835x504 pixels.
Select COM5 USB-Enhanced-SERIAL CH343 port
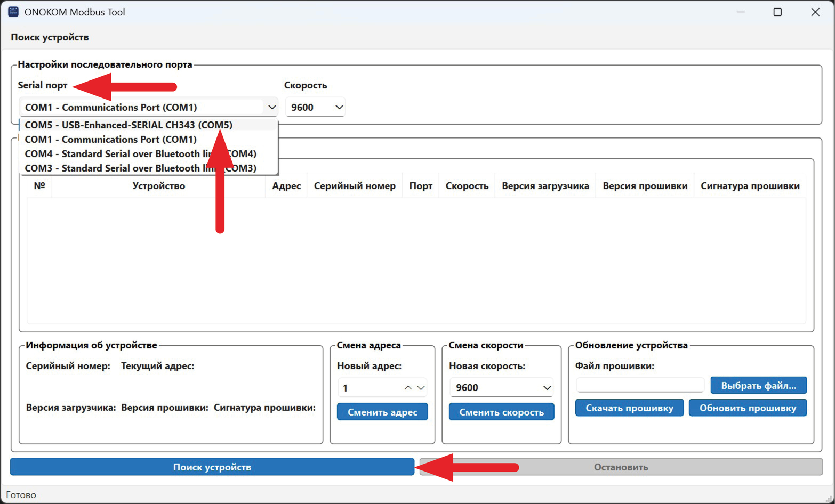tap(129, 125)
